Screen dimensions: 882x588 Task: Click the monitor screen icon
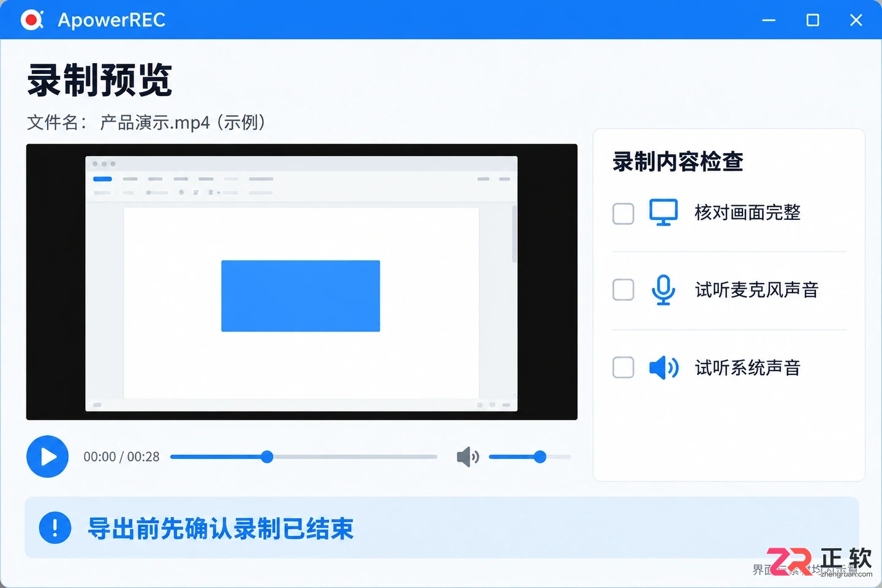tap(663, 213)
